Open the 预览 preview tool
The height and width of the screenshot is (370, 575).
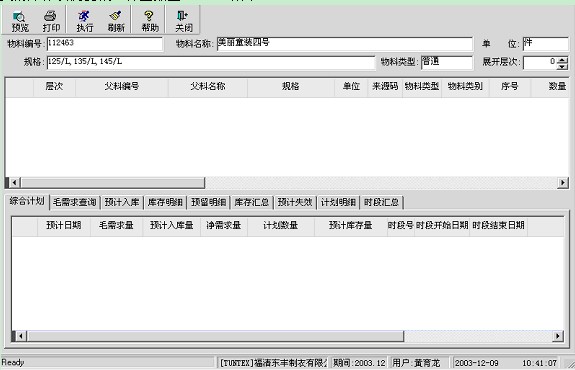19,21
